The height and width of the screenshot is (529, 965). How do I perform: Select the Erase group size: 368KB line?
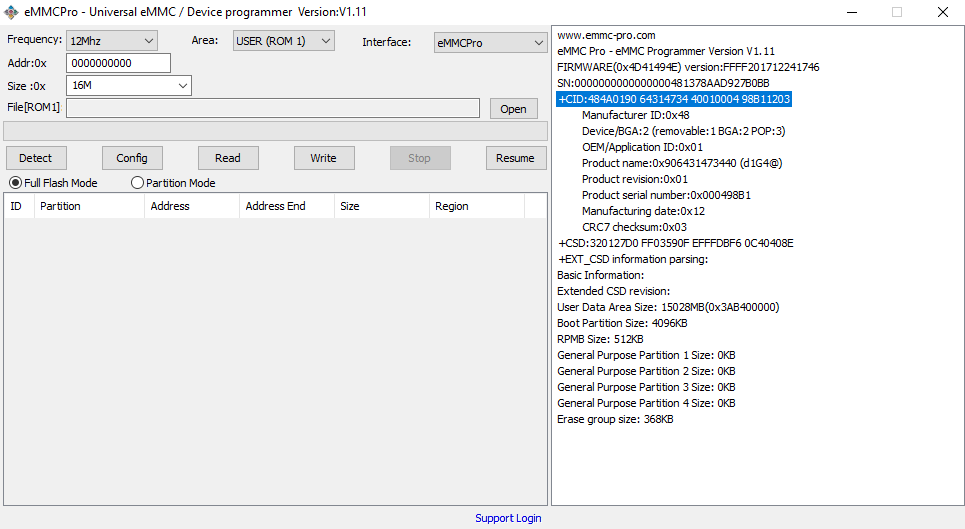615,419
